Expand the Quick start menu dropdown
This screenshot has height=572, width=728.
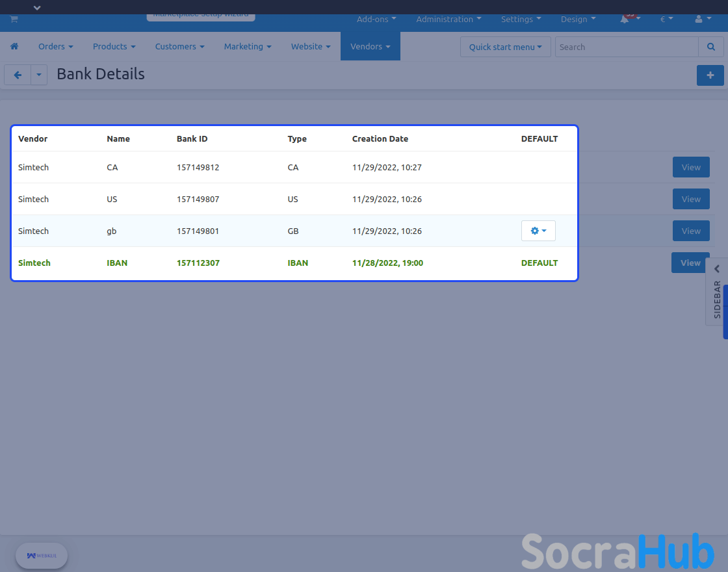click(x=505, y=47)
